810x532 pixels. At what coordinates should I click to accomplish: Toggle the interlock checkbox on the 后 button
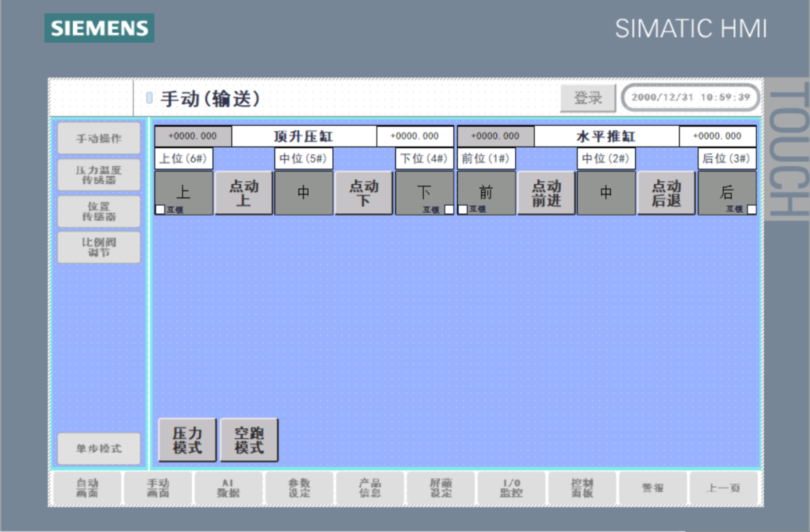point(752,210)
